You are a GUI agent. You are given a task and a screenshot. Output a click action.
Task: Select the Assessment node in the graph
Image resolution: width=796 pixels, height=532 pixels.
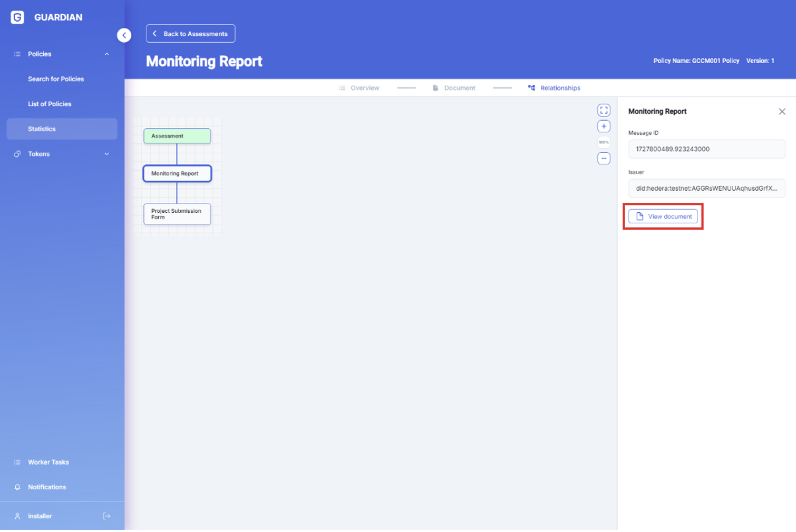tap(177, 136)
